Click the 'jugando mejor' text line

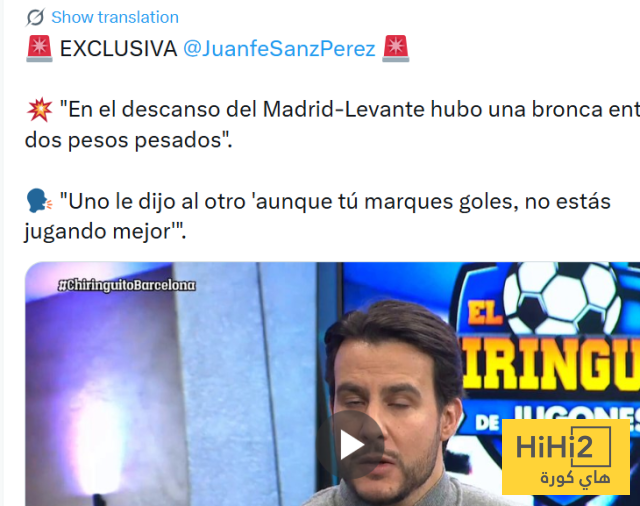(105, 231)
